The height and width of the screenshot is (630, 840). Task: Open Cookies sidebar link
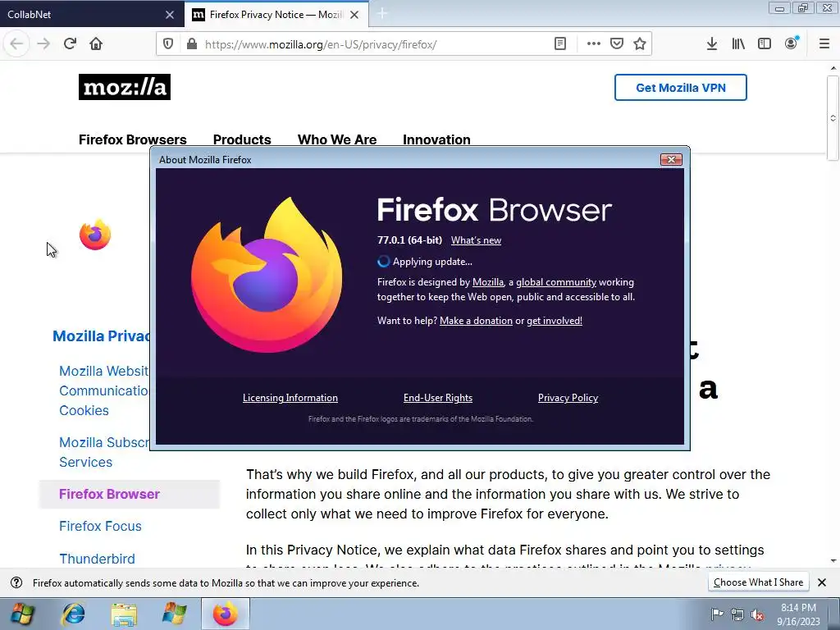[84, 410]
